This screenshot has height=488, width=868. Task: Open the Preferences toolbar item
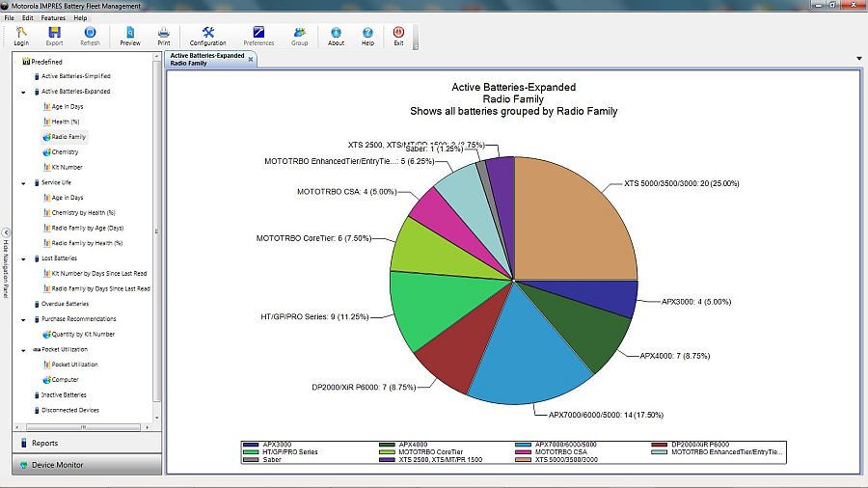(258, 37)
